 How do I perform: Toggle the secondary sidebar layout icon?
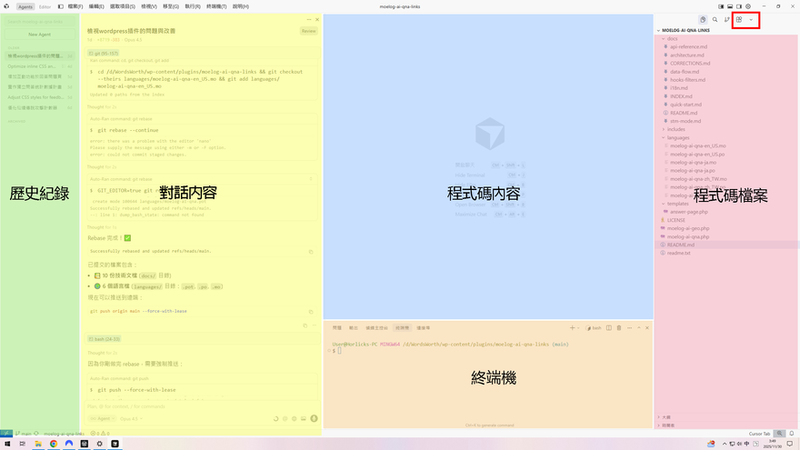pyautogui.click(x=739, y=7)
